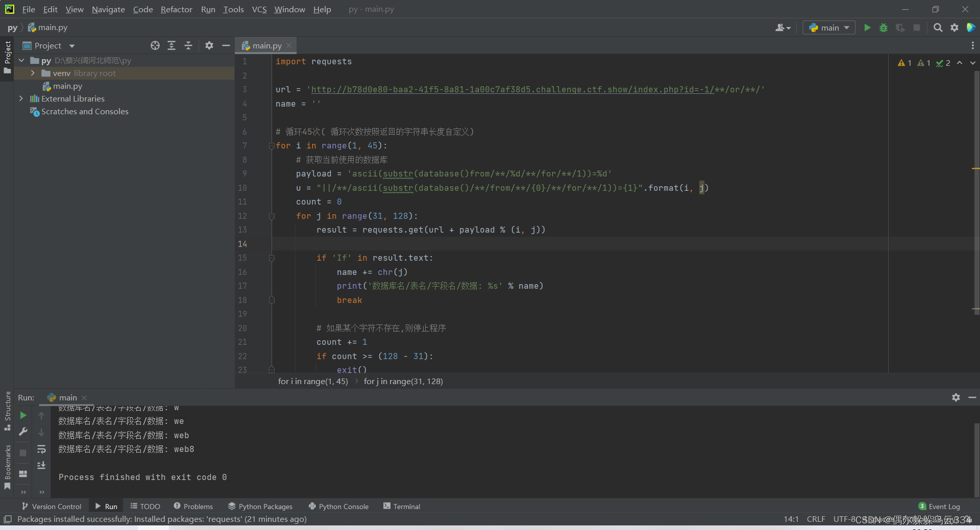Toggle the Structure tool window
The height and width of the screenshot is (530, 980).
pos(7,408)
